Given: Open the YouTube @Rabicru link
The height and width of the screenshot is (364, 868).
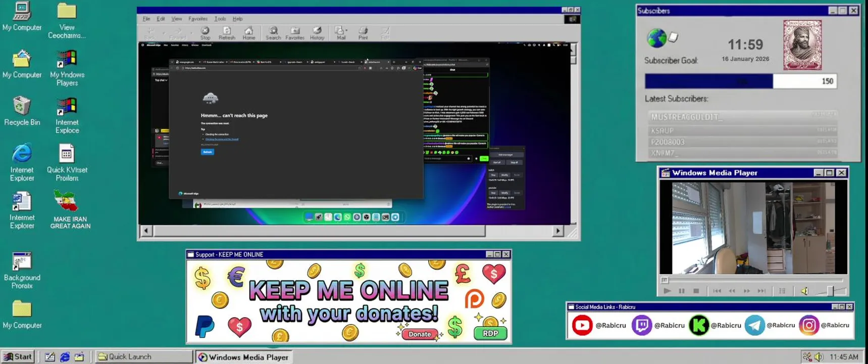Looking at the screenshot, I should point(599,325).
